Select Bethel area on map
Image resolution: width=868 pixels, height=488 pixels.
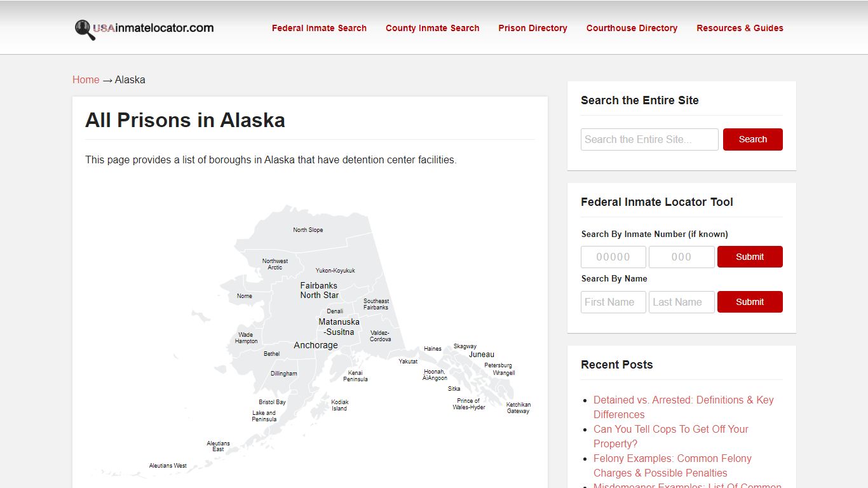272,354
